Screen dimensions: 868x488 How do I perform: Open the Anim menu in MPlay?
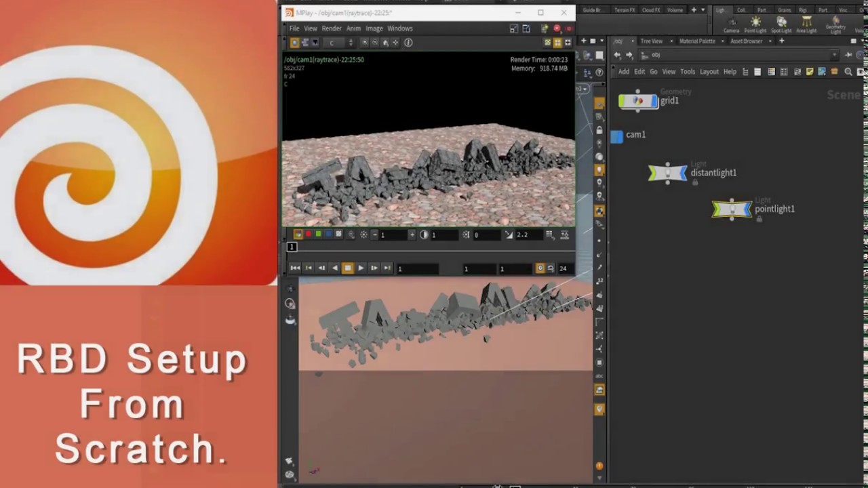[x=353, y=28]
